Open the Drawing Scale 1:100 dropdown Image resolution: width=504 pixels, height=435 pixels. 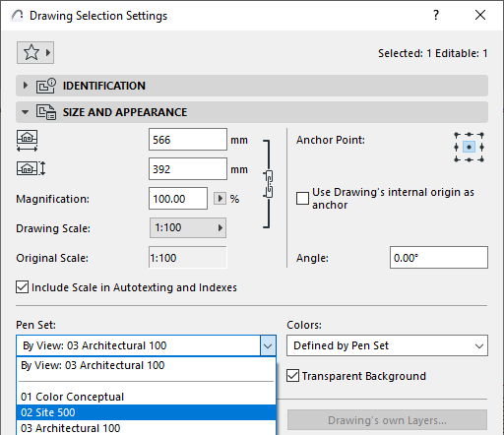pyautogui.click(x=188, y=227)
